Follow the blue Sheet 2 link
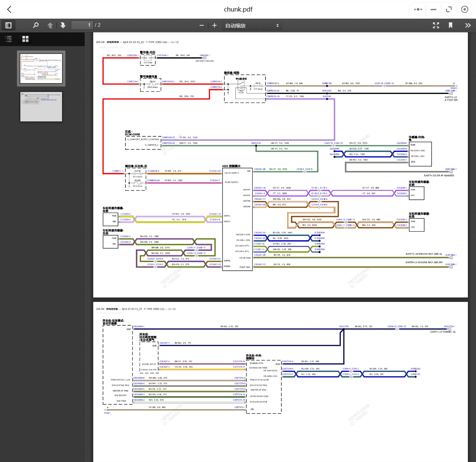 click(x=454, y=88)
